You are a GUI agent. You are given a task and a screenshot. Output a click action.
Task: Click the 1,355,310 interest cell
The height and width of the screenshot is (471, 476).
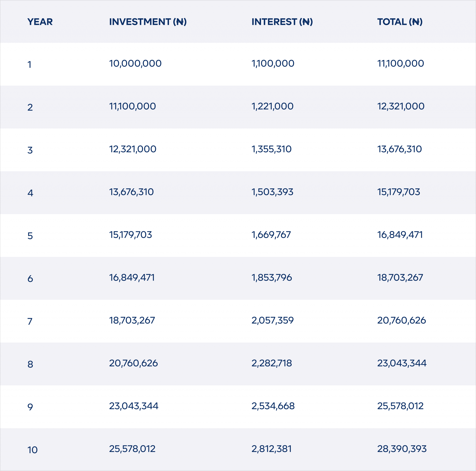(271, 149)
